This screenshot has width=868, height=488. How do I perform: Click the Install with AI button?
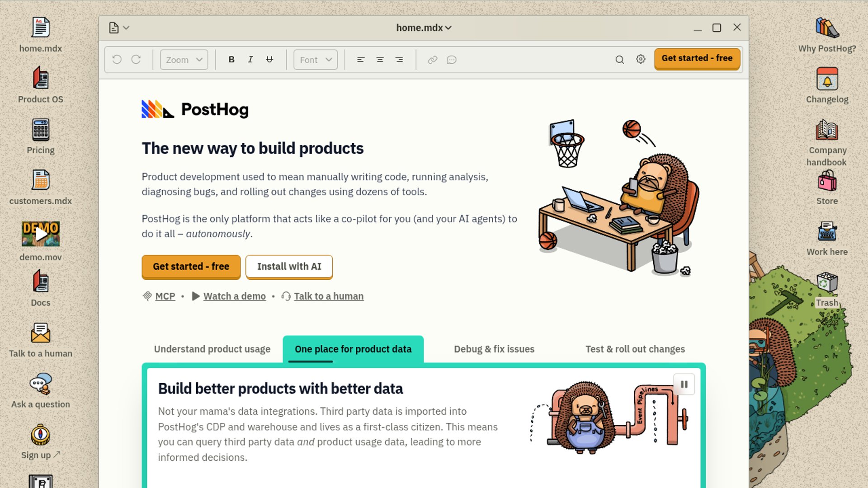click(x=289, y=267)
